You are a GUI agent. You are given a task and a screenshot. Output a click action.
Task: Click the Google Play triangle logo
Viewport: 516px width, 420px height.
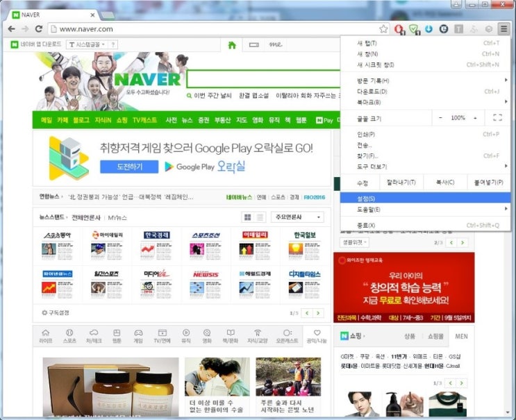pyautogui.click(x=169, y=167)
